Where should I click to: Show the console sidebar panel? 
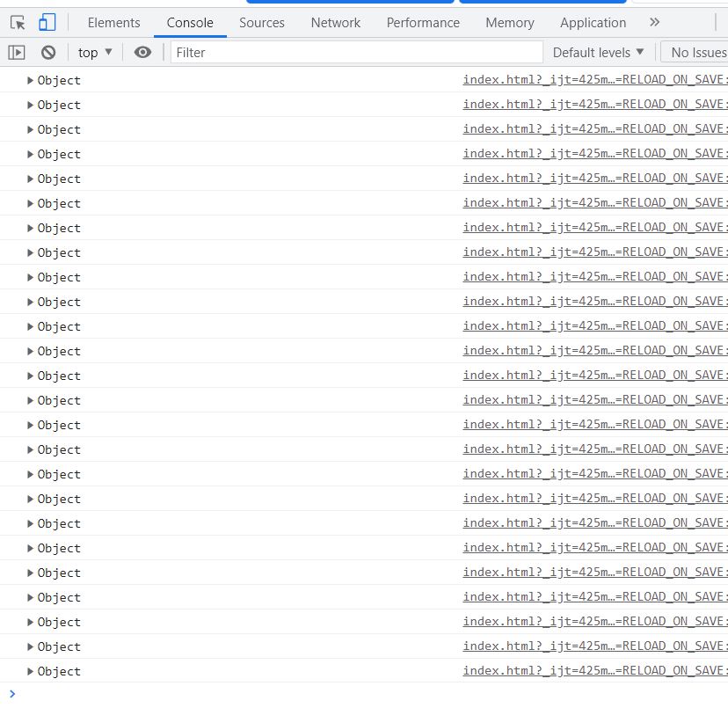(x=16, y=53)
